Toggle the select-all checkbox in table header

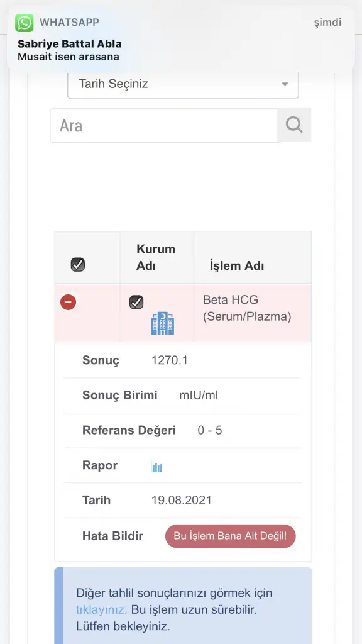(x=78, y=265)
